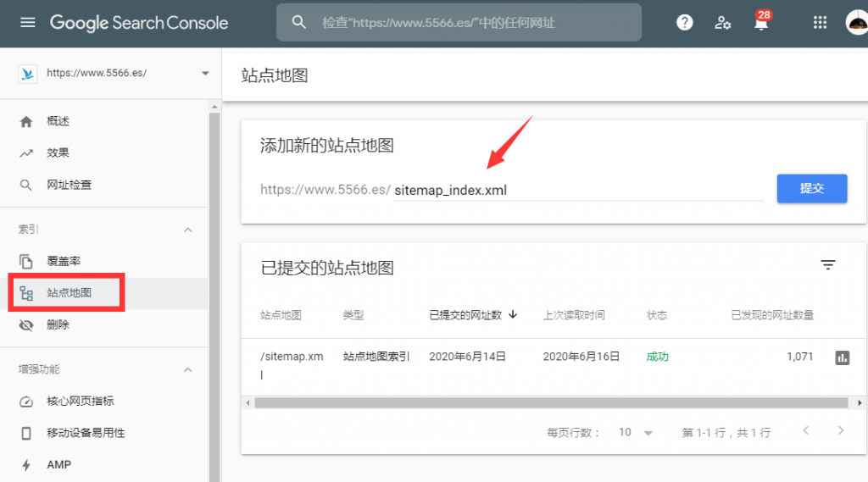Image resolution: width=868 pixels, height=482 pixels.
Task: Open users and permissions settings icon
Action: pyautogui.click(x=722, y=23)
